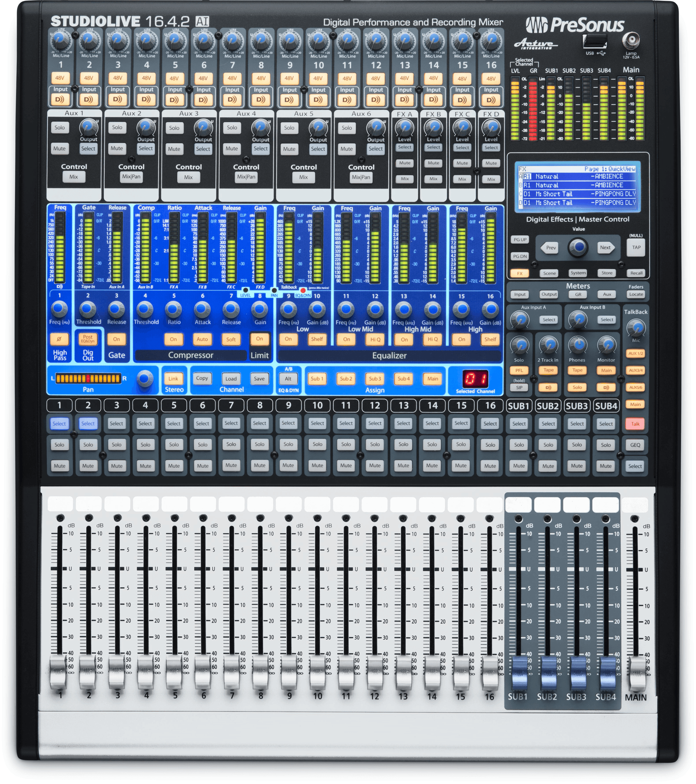This screenshot has height=784, width=696.
Task: Mute the SUB2 subgroup
Action: coord(548,466)
